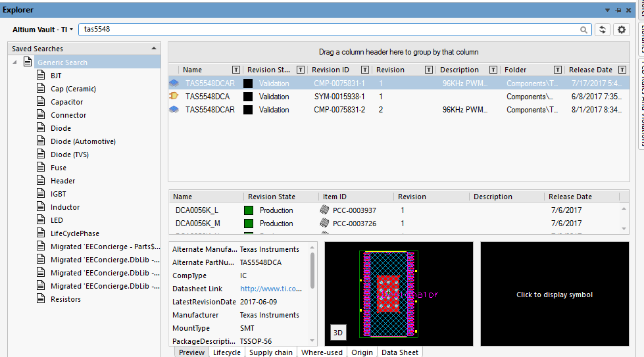Click the Connector document icon
The height and width of the screenshot is (357, 644).
(x=41, y=114)
